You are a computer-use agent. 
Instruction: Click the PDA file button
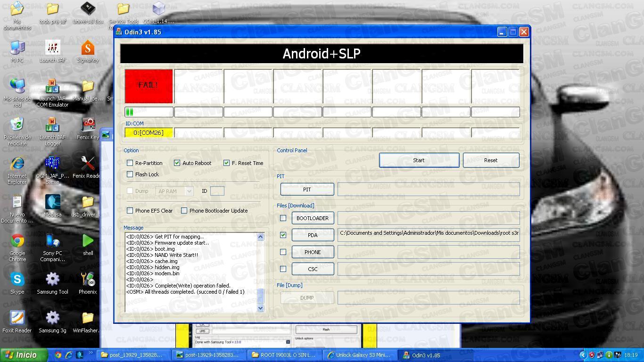313,235
